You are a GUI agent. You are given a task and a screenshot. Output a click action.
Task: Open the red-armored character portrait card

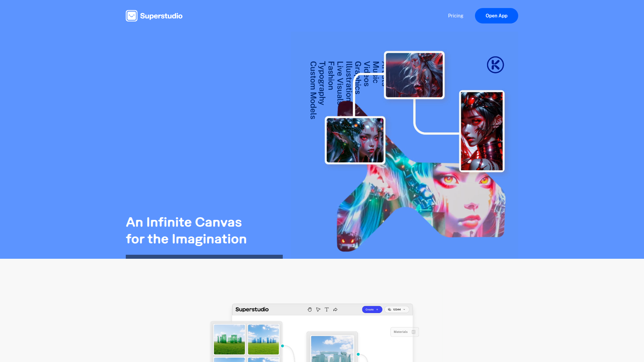click(482, 131)
